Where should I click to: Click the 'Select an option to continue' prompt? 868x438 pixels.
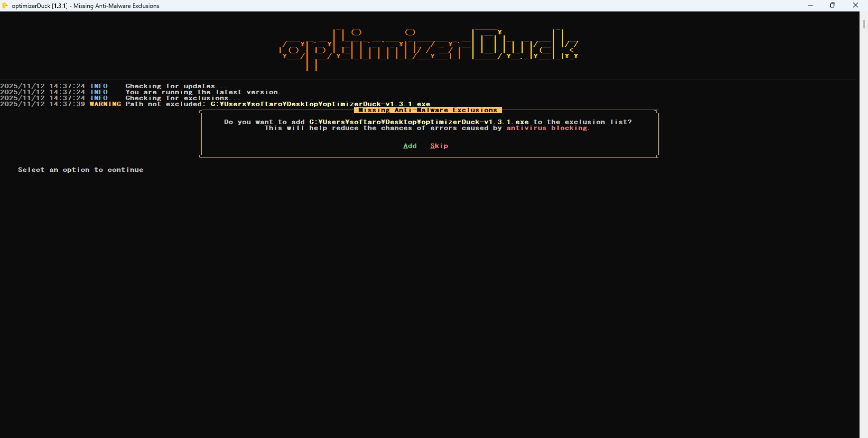pyautogui.click(x=81, y=170)
